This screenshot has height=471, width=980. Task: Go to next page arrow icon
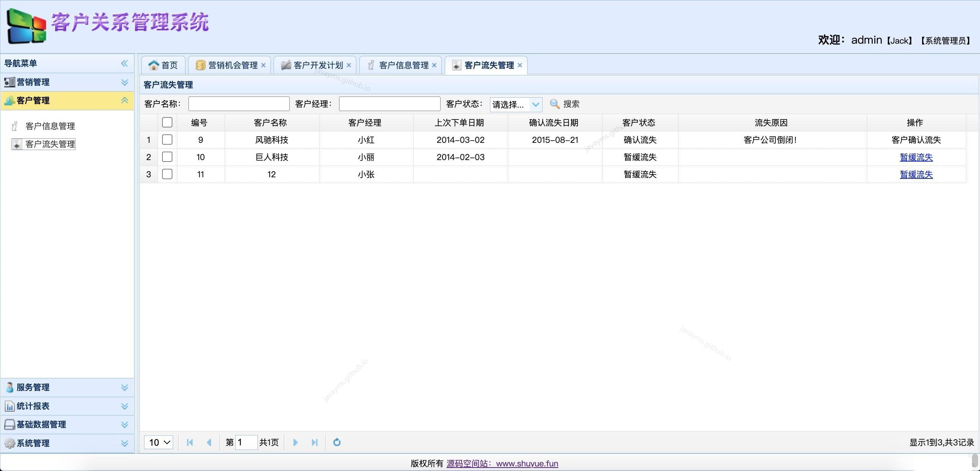[x=295, y=442]
